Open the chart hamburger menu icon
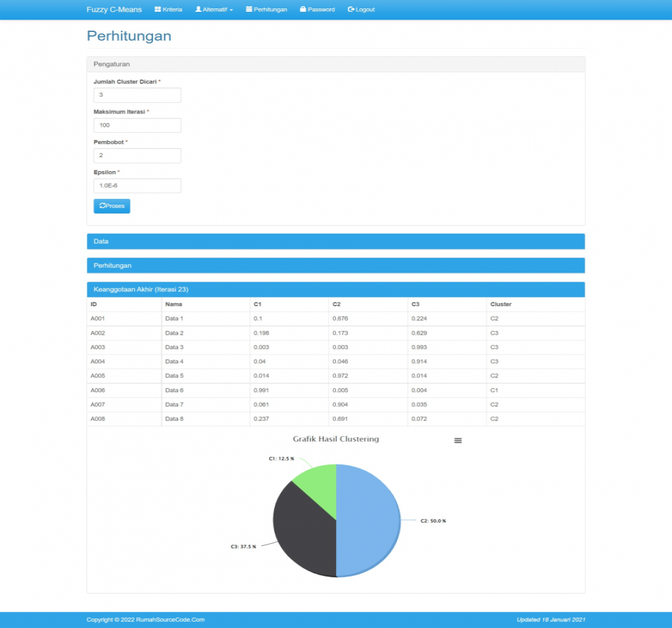The height and width of the screenshot is (628, 672). [x=458, y=440]
